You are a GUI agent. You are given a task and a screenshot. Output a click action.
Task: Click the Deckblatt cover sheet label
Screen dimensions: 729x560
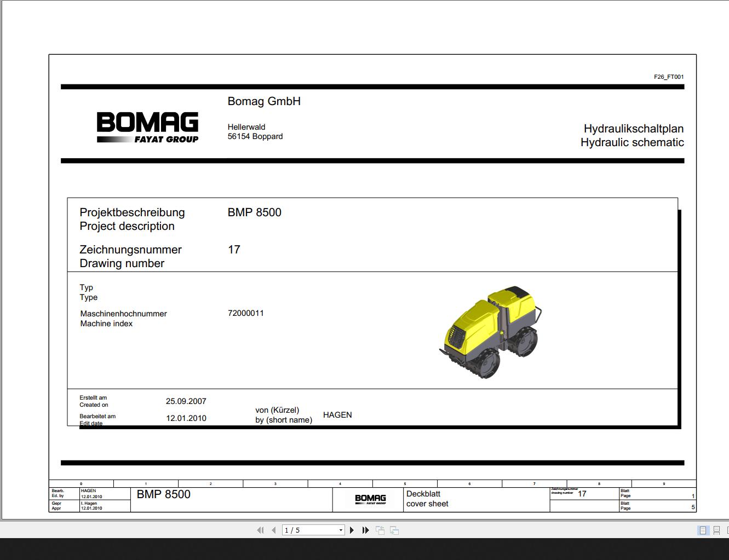point(428,499)
